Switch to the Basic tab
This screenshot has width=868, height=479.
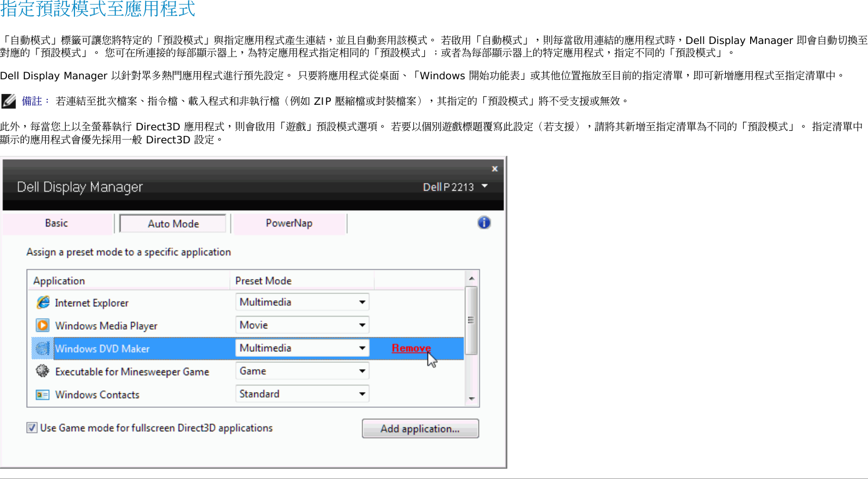tap(57, 223)
